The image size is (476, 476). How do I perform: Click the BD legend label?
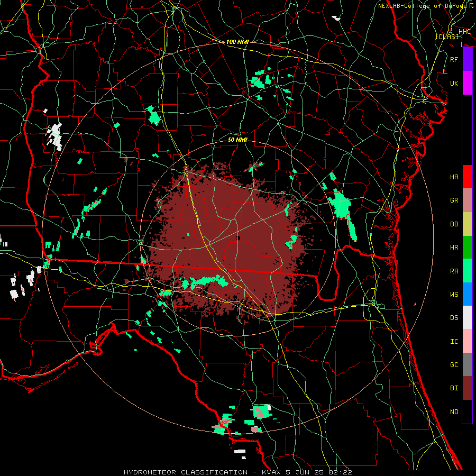(x=454, y=224)
